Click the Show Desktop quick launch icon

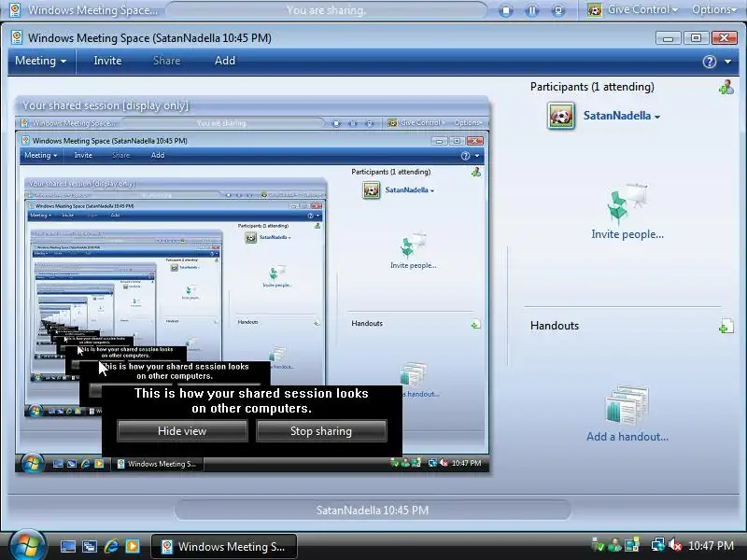click(67, 546)
